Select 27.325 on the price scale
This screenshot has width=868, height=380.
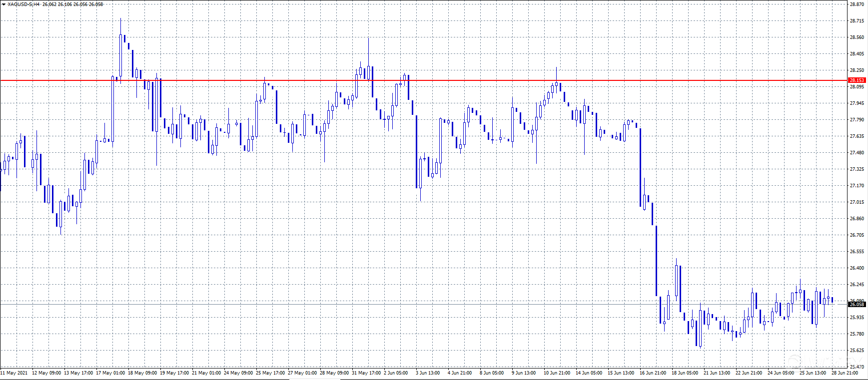coord(857,169)
